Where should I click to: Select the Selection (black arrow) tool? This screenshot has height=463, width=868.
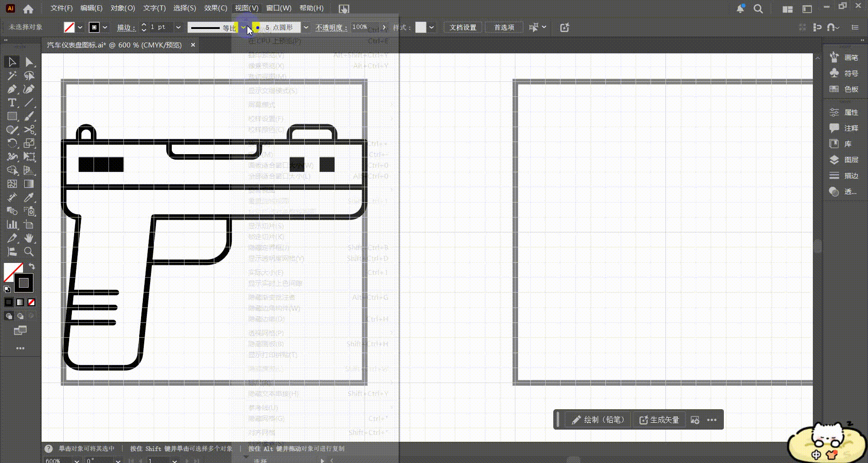(x=12, y=62)
